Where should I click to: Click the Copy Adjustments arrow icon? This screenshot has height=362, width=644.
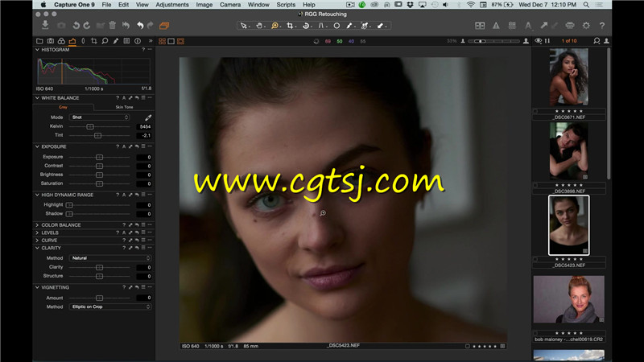point(544,26)
